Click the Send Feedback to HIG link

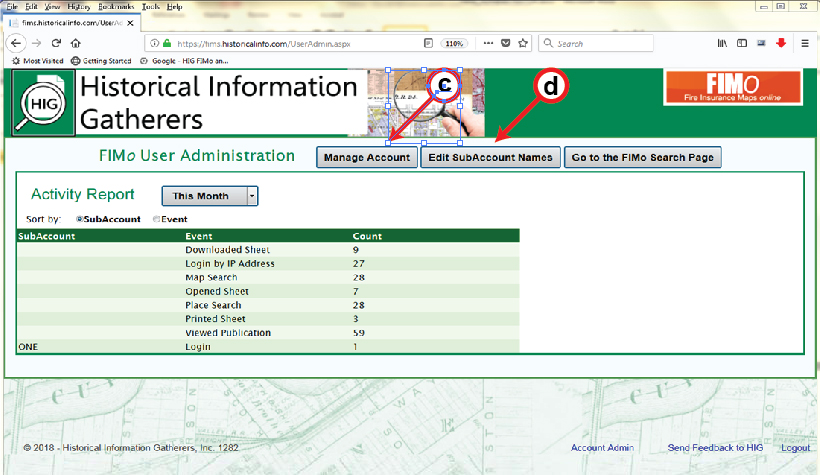tap(715, 448)
